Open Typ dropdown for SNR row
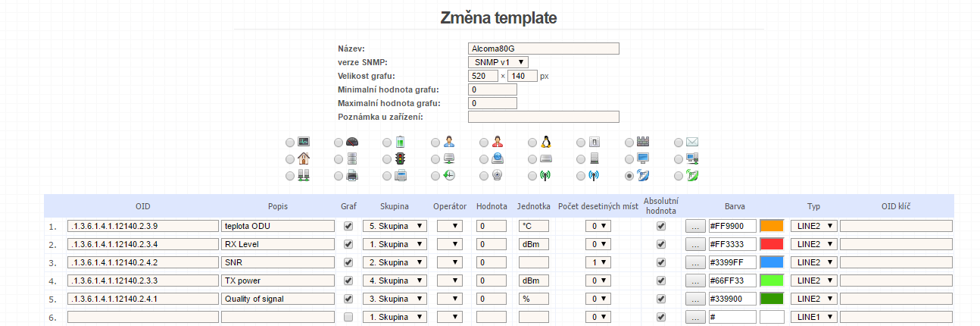The height and width of the screenshot is (326, 980). tap(813, 262)
